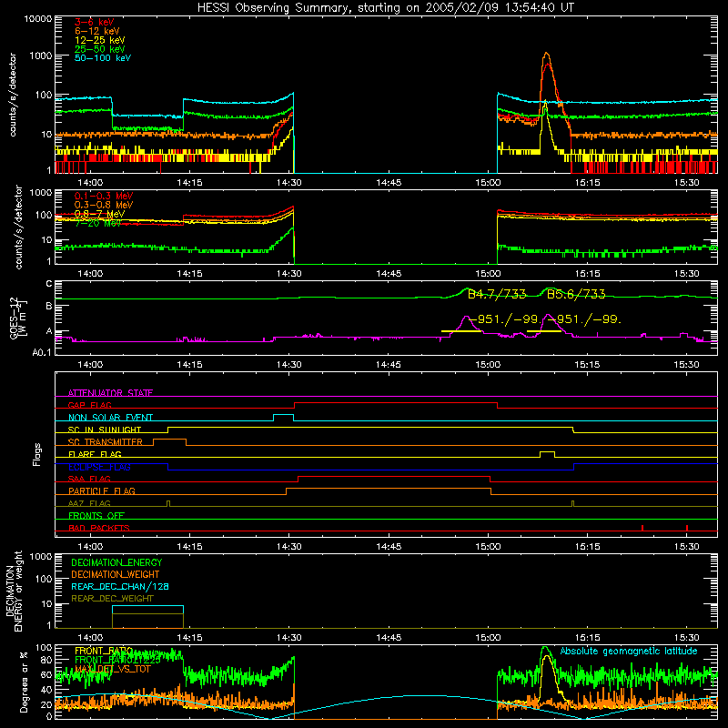Image resolution: width=728 pixels, height=728 pixels.
Task: Click the SC_IN_SUNLIGHT flag label
Action: pyautogui.click(x=105, y=430)
